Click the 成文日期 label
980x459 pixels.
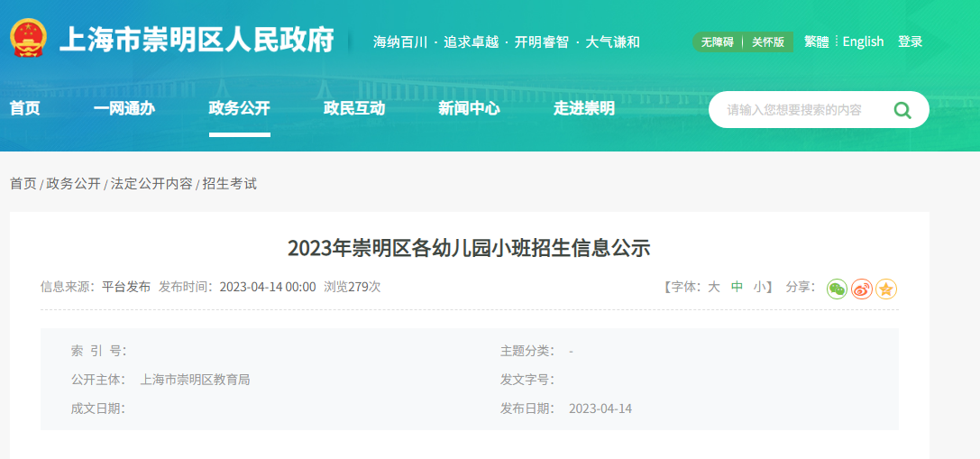pyautogui.click(x=98, y=409)
